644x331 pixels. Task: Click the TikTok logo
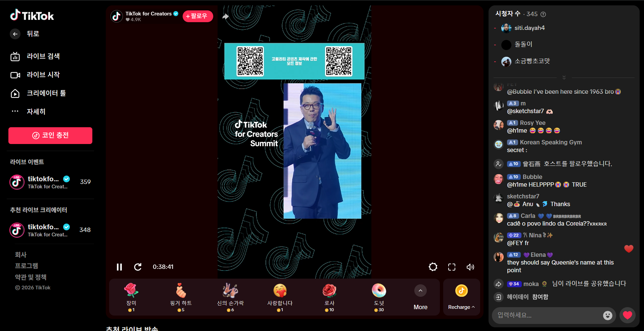(32, 15)
